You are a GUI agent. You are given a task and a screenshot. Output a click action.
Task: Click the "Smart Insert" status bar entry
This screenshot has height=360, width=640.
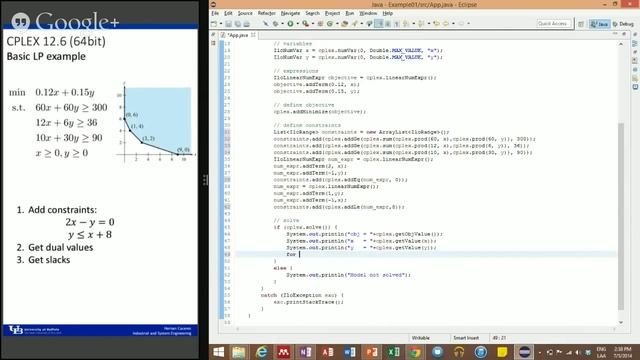click(466, 338)
